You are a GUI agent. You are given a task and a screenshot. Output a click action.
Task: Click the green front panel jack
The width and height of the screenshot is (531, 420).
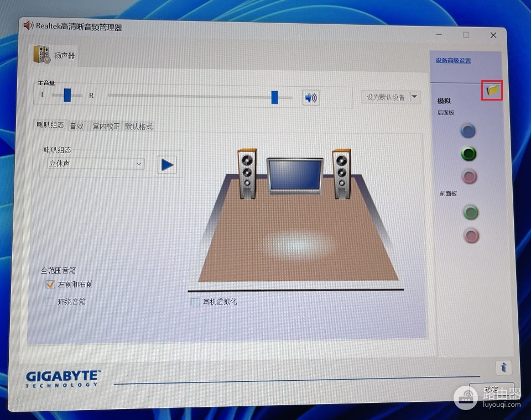[x=470, y=213]
